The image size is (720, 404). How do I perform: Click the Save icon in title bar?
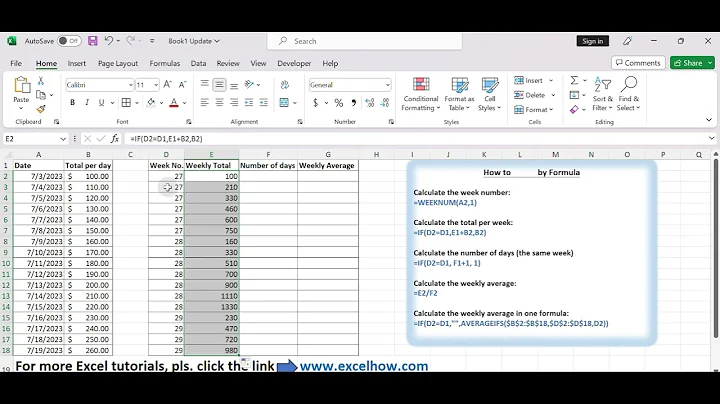pyautogui.click(x=93, y=41)
